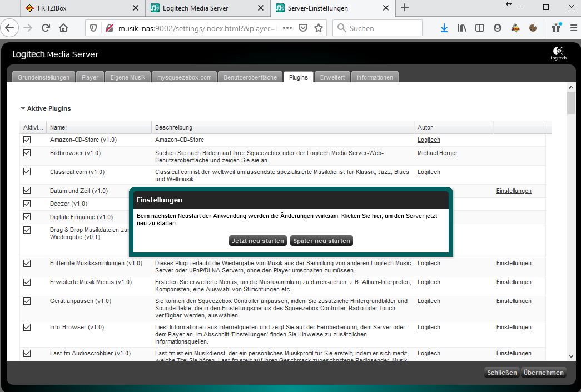Screen dimensions: 581x392
Task: Open the Player settings tab
Action: pyautogui.click(x=90, y=77)
